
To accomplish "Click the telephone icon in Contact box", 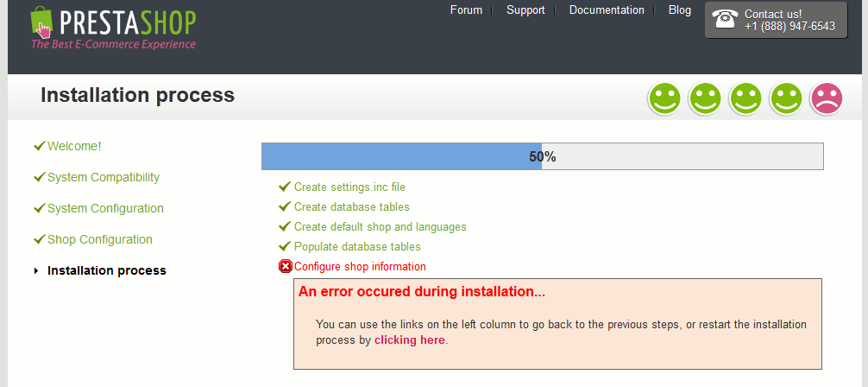I will (725, 19).
